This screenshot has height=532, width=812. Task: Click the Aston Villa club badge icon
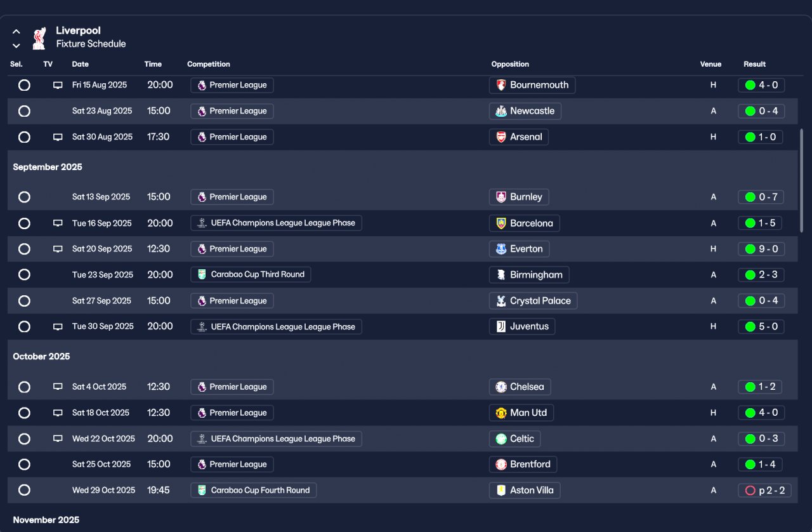click(x=501, y=491)
